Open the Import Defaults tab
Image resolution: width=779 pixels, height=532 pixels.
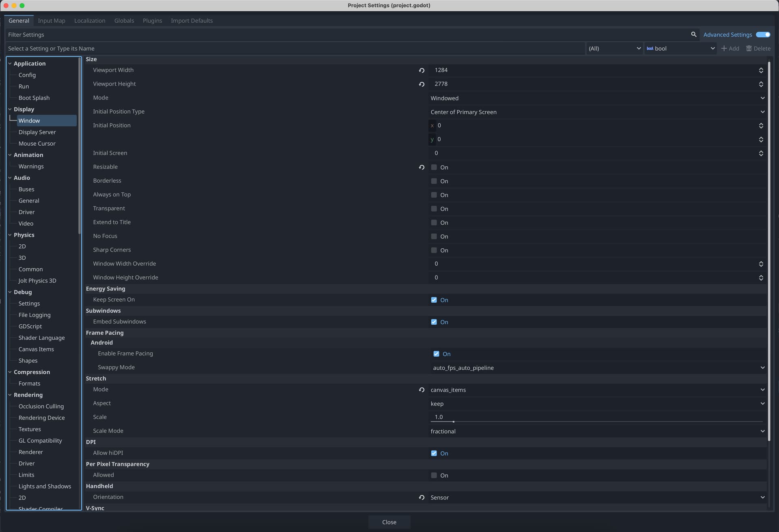(x=192, y=21)
